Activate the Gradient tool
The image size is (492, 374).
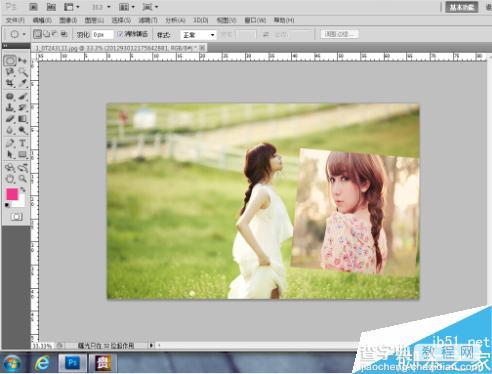click(x=23, y=119)
